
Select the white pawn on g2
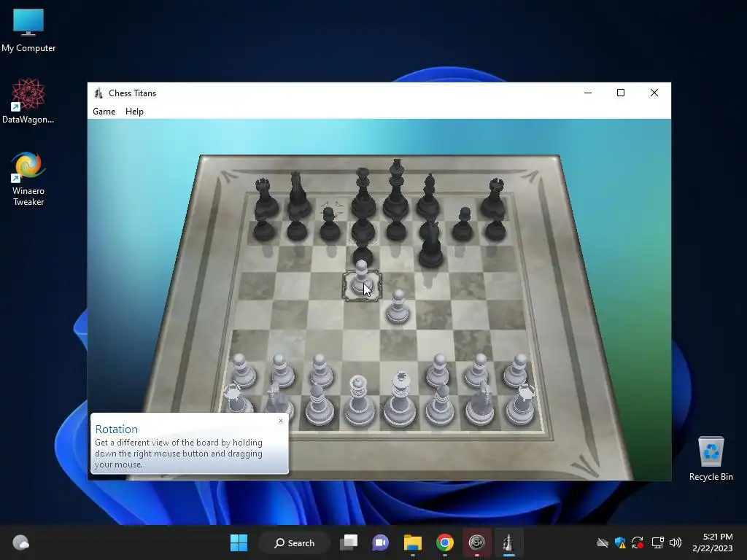click(477, 370)
